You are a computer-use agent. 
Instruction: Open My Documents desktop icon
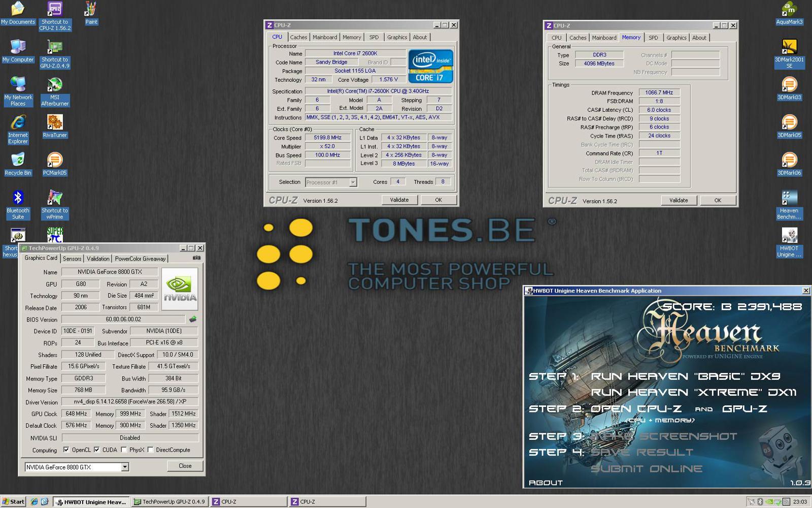(18, 13)
